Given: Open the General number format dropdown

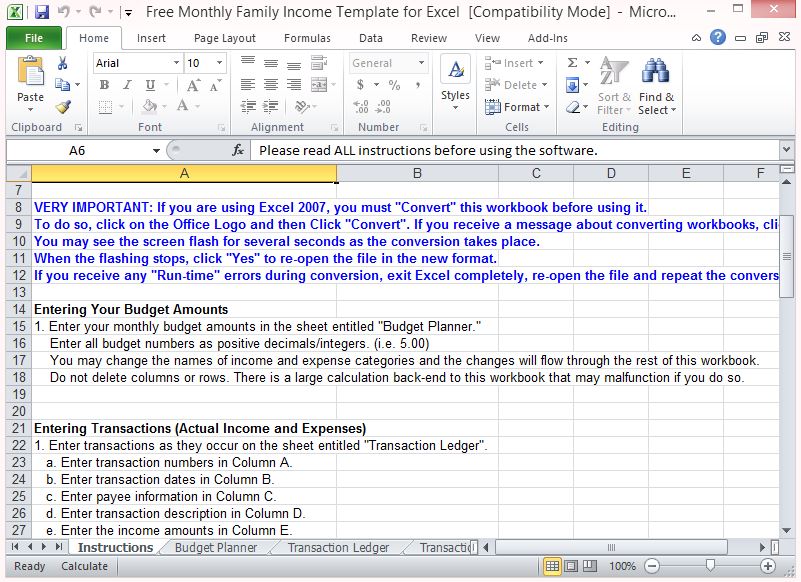Looking at the screenshot, I should tap(421, 63).
